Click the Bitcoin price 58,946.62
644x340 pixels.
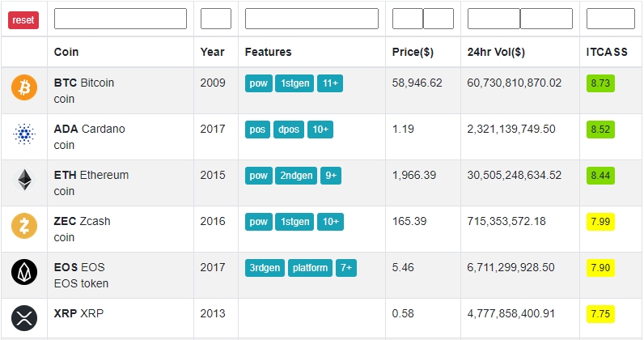tap(417, 83)
